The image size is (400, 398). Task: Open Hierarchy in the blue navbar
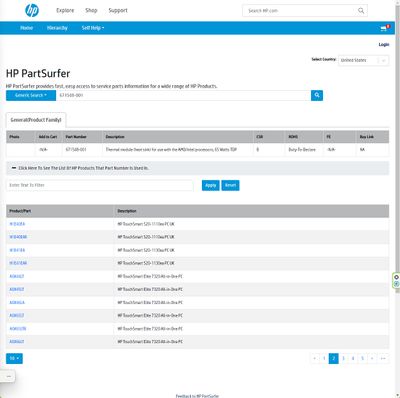[57, 28]
